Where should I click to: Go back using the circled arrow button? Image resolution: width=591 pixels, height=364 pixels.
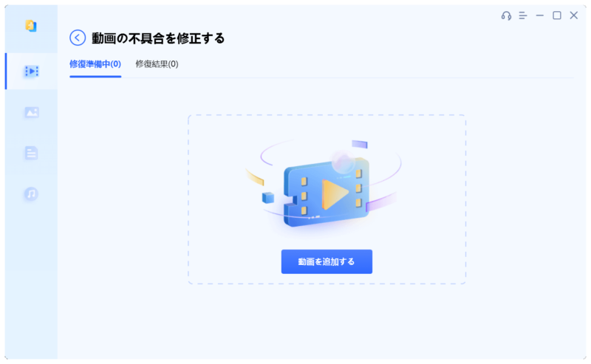coord(78,38)
